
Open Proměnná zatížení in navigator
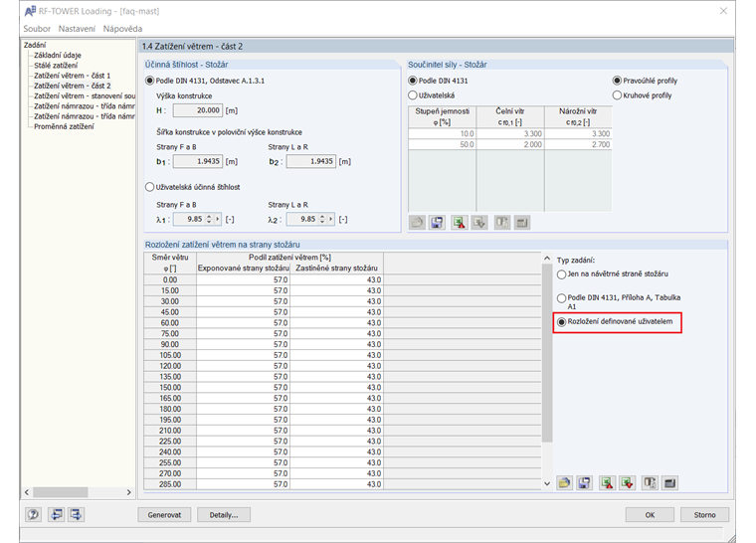[x=64, y=126]
